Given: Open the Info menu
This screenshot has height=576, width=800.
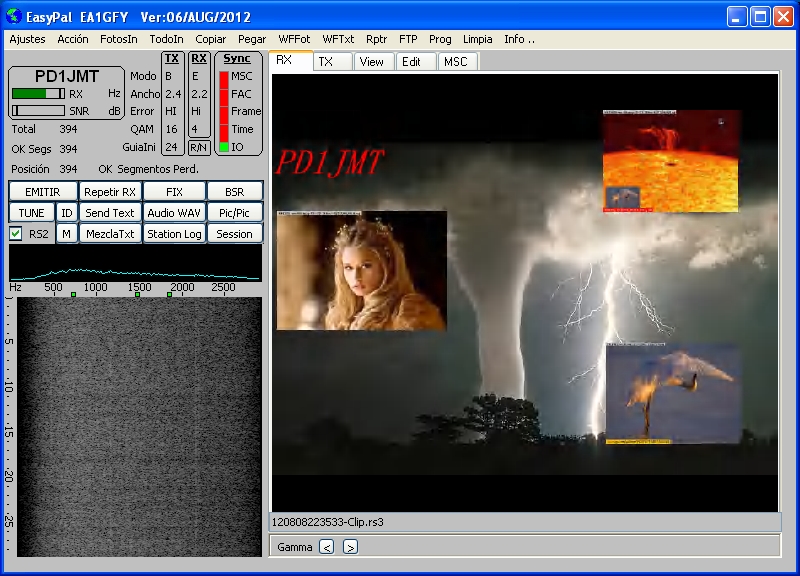Looking at the screenshot, I should 519,39.
